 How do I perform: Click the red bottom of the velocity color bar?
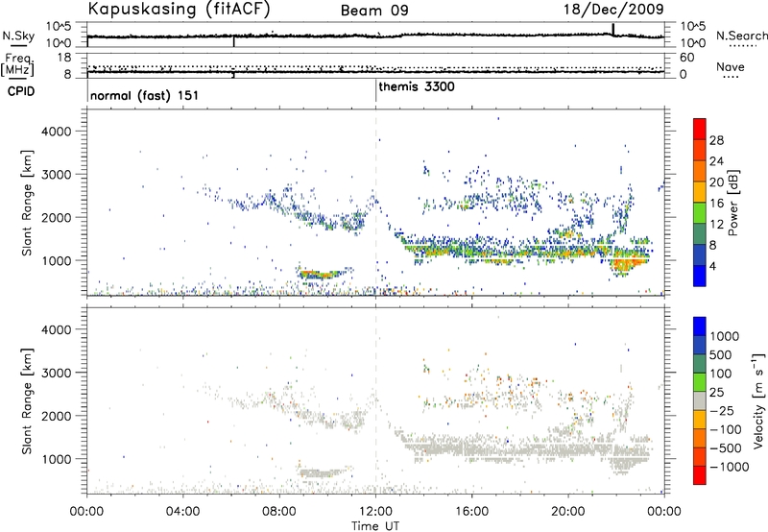tap(700, 475)
